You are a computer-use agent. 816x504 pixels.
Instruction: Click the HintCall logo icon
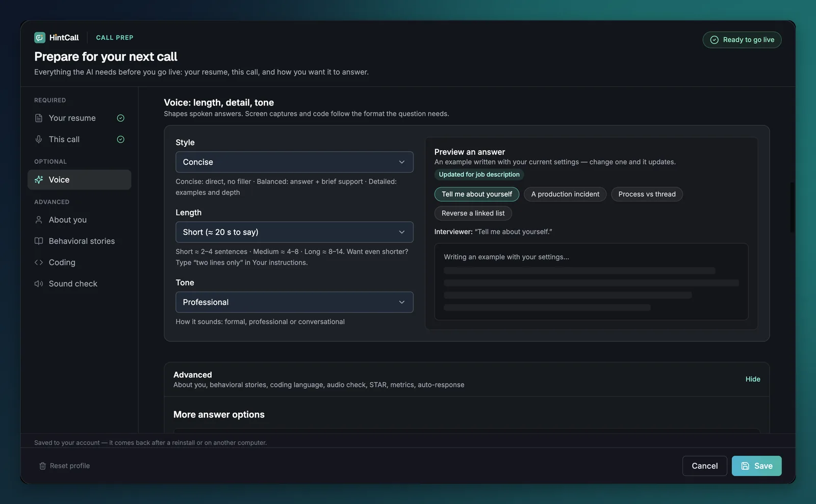pos(40,38)
